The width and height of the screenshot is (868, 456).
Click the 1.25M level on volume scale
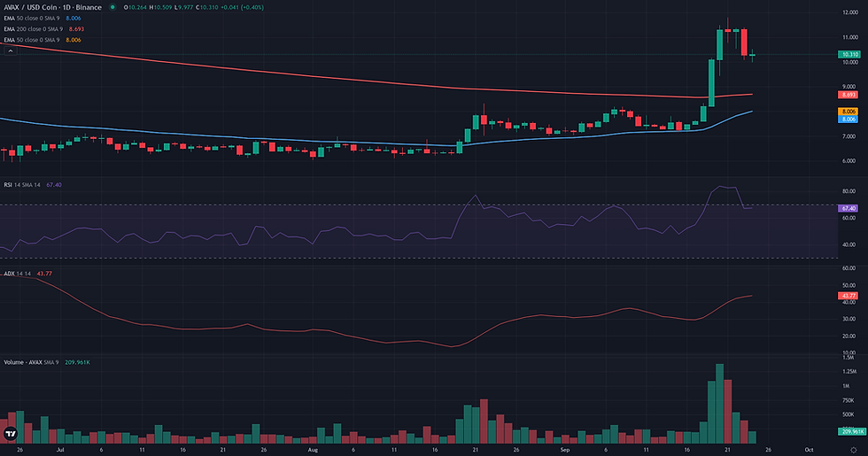[849, 372]
